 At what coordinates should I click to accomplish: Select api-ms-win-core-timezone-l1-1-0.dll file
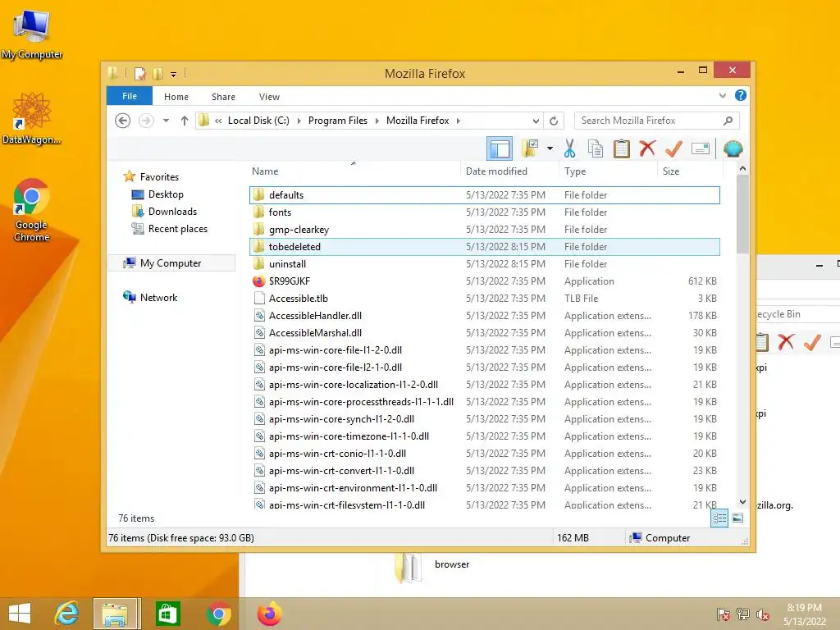[x=484, y=436]
